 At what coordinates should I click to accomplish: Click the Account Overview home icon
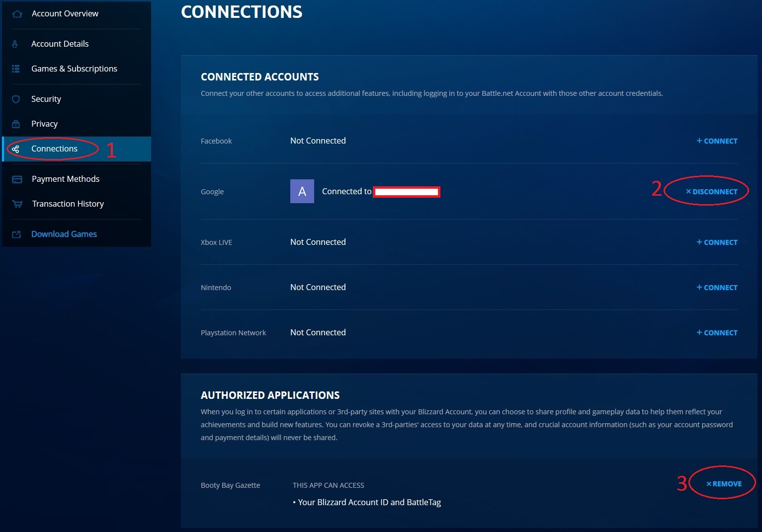tap(17, 14)
